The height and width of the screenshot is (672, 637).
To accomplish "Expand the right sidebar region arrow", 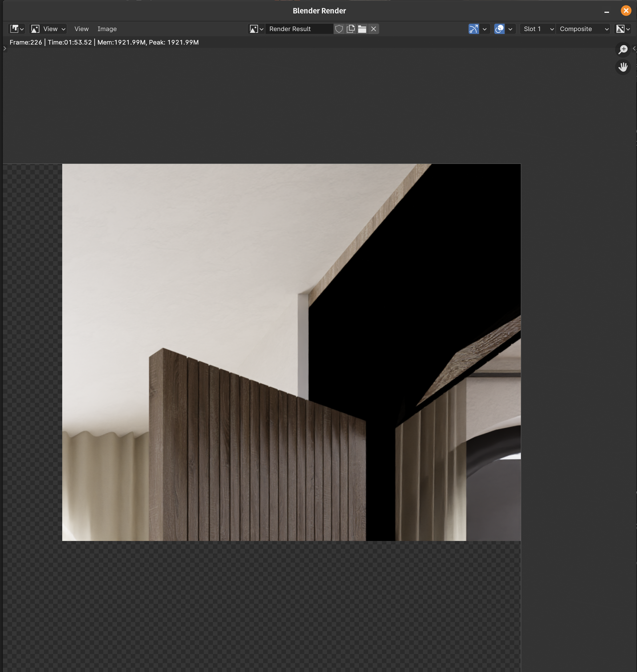I will click(634, 49).
